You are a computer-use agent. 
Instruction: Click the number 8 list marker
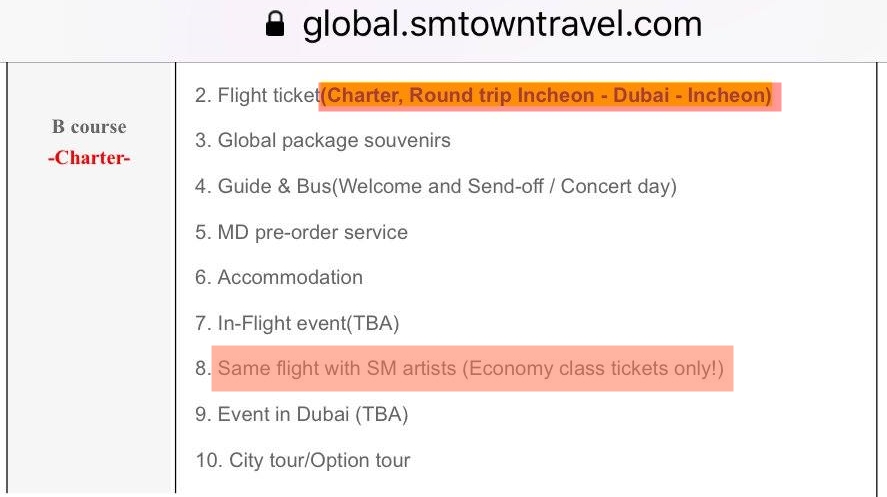(x=203, y=369)
